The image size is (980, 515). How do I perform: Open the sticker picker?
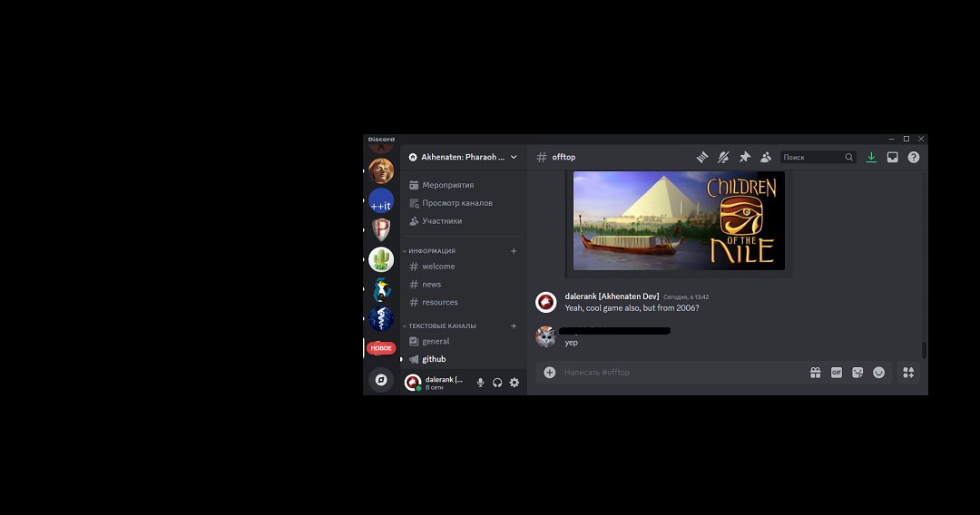click(857, 373)
